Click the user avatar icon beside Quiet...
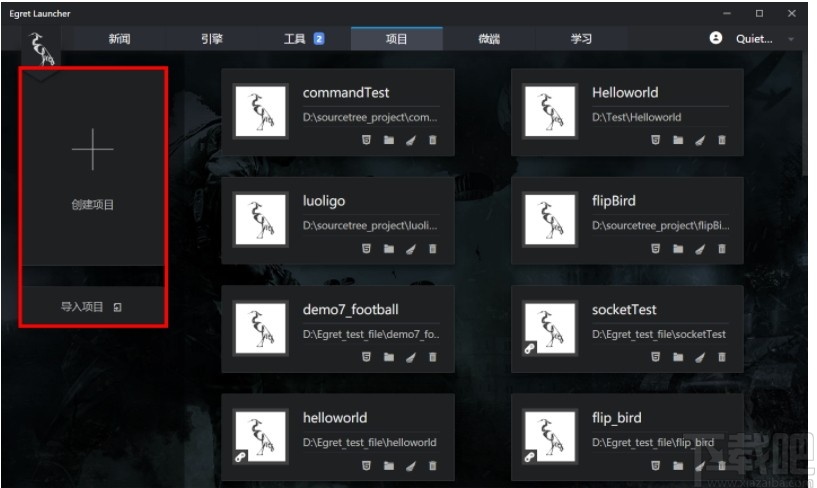This screenshot has height=488, width=817. (716, 38)
